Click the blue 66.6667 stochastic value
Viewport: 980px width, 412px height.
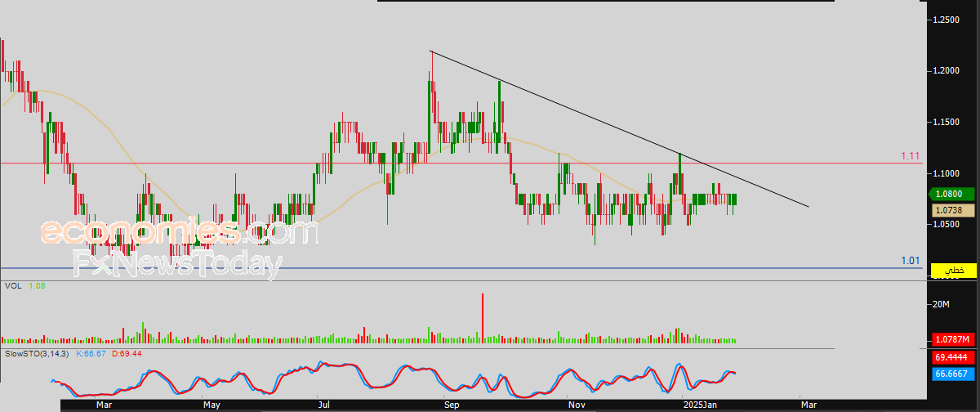tap(955, 373)
